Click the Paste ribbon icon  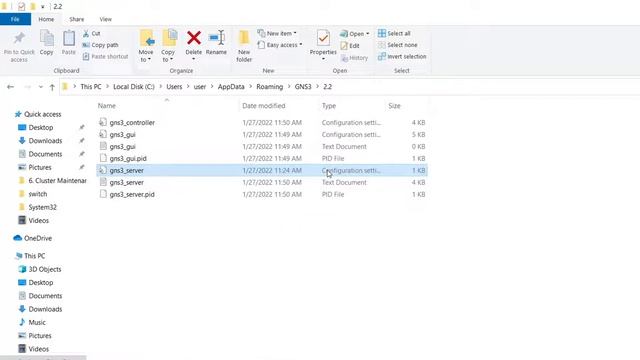(69, 39)
